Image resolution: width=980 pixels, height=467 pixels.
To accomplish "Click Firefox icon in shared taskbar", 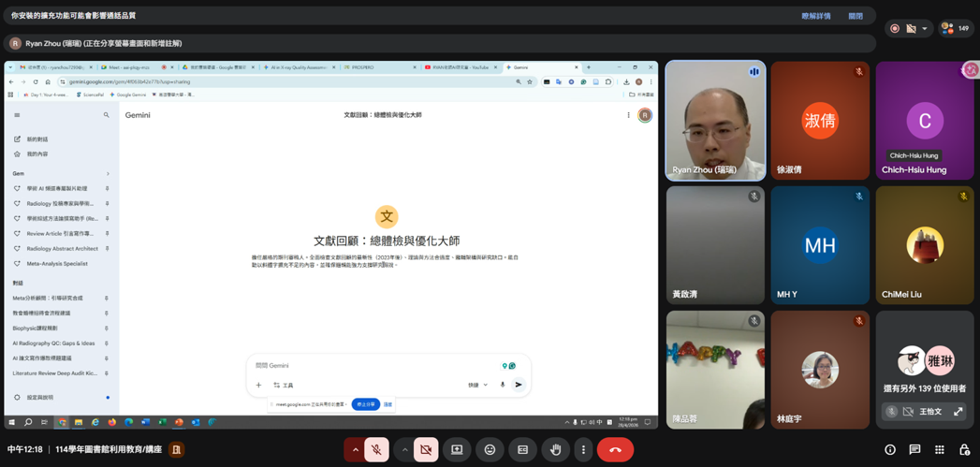I will tap(112, 422).
